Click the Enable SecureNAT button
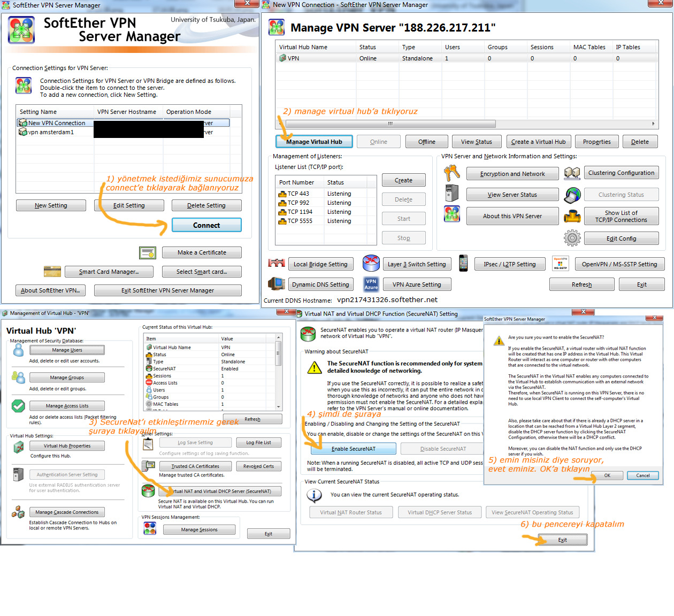This screenshot has height=616, width=674. tap(354, 449)
